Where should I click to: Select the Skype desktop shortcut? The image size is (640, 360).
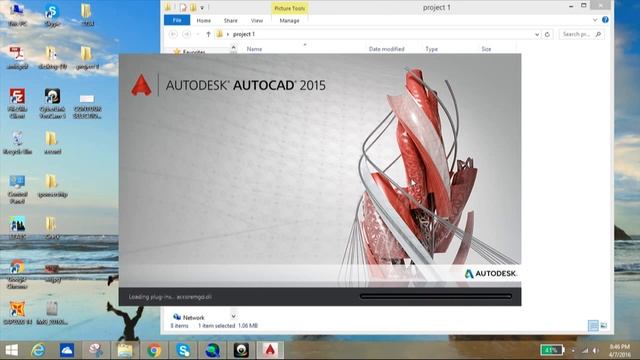pyautogui.click(x=52, y=16)
